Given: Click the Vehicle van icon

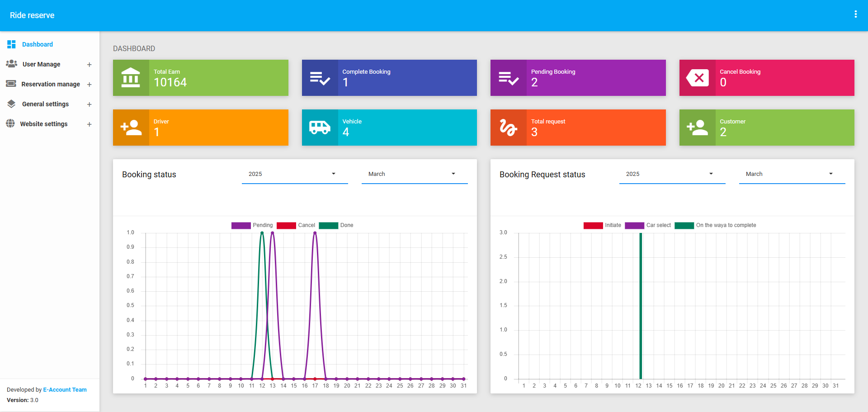Looking at the screenshot, I should [x=320, y=128].
